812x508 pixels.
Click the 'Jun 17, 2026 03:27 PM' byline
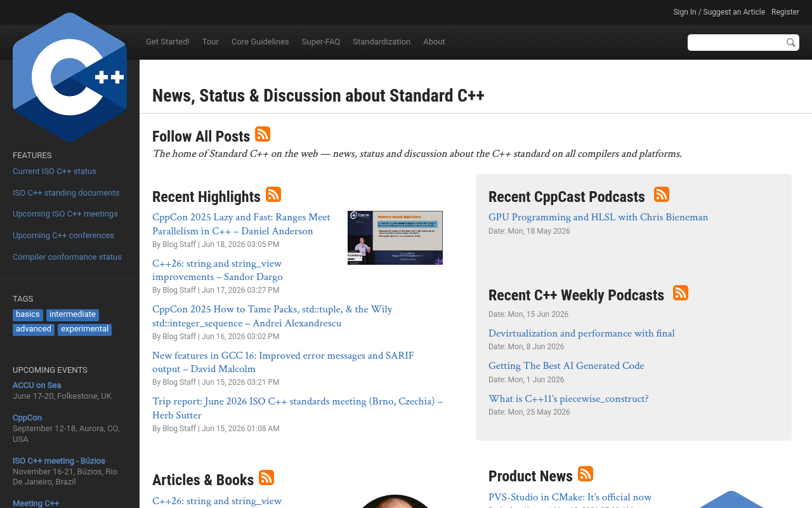tap(240, 290)
